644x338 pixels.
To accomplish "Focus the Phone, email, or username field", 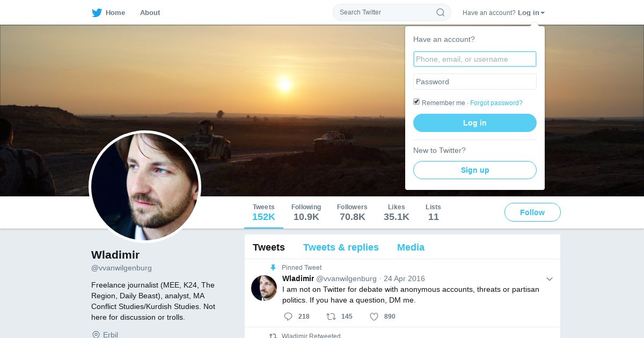I will coord(475,59).
